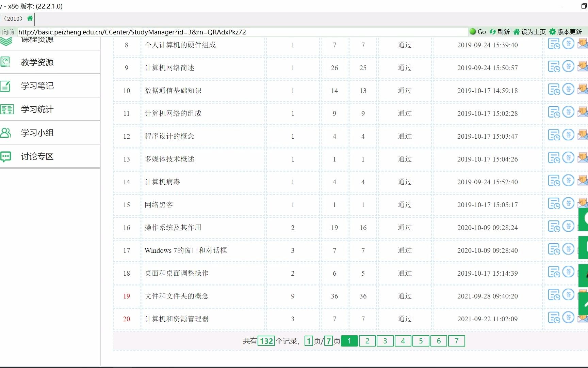The width and height of the screenshot is (588, 368).
Task: Go to page 3 of the record list
Action: tap(385, 341)
